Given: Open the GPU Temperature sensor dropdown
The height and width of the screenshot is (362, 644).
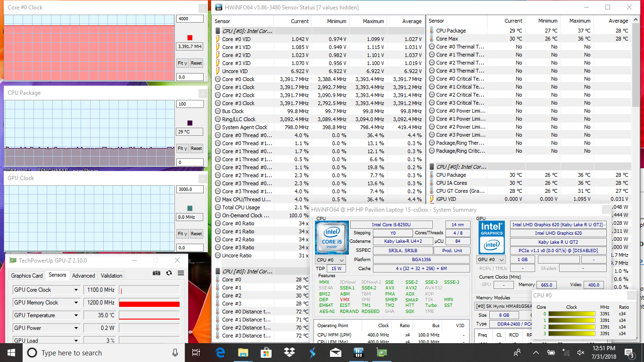Looking at the screenshot, I should coord(76,315).
